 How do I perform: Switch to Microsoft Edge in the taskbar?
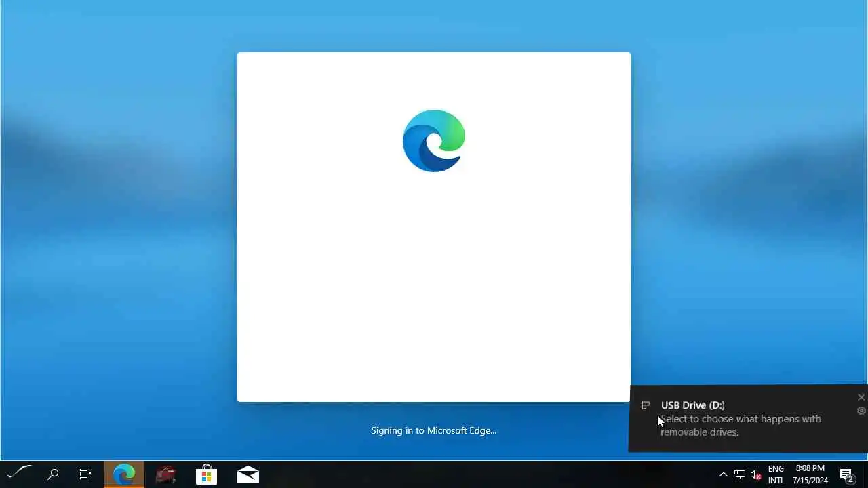coord(124,474)
